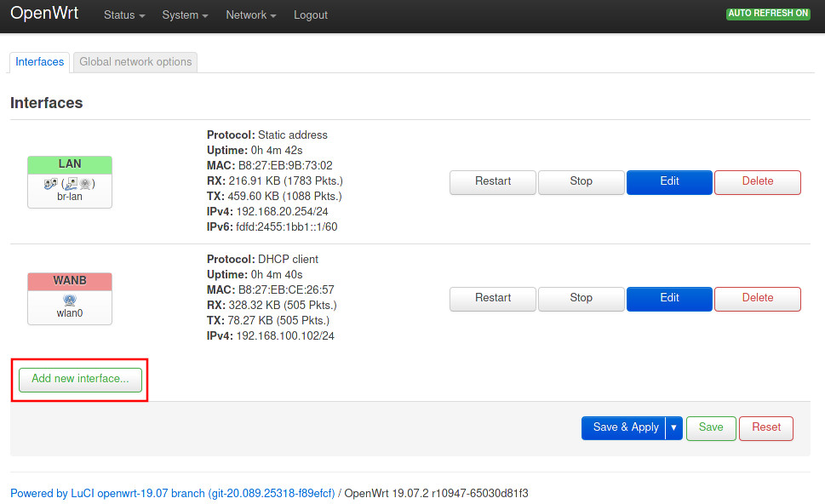Open the Status dropdown menu
The image size is (825, 504).
coord(124,15)
